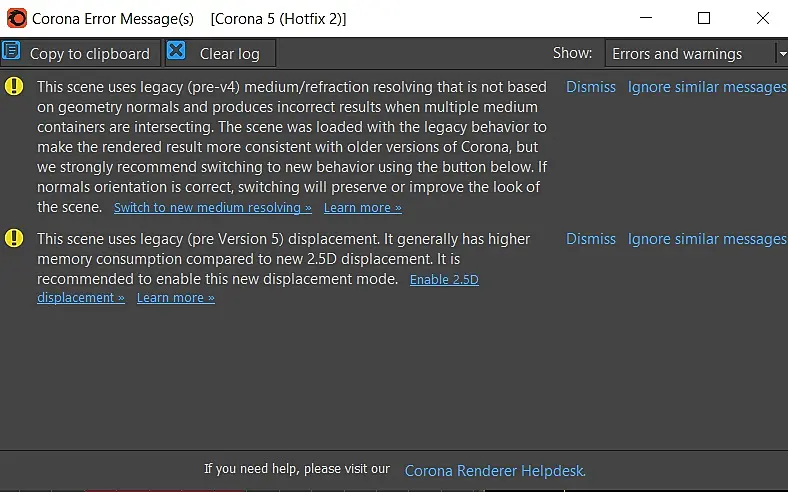
Task: Maximize the Corona Error Messages window
Action: [704, 19]
